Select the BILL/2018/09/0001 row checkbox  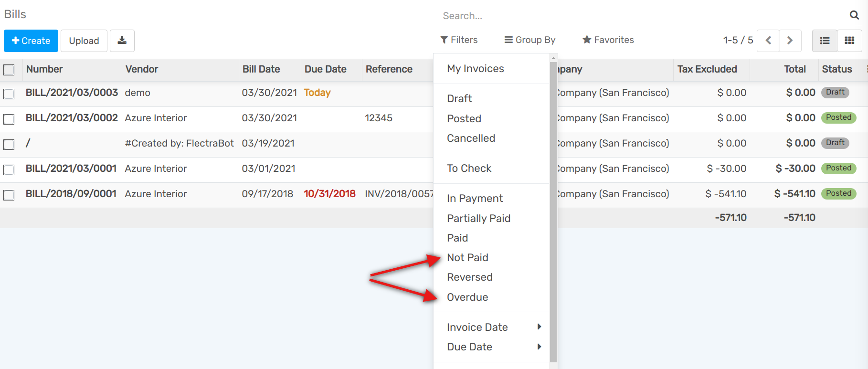[x=9, y=195]
